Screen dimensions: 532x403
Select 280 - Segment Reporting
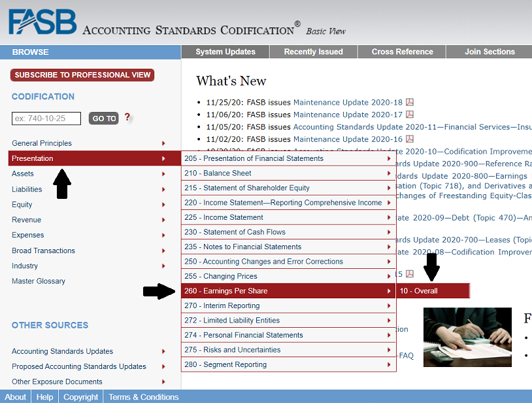(288, 364)
